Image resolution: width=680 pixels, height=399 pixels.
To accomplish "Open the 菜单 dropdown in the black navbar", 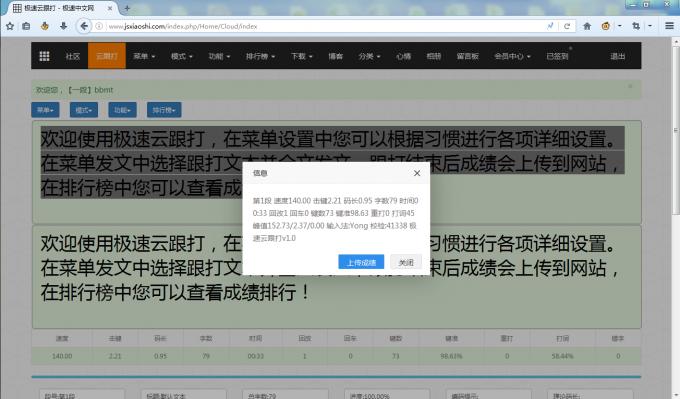I will (x=144, y=56).
